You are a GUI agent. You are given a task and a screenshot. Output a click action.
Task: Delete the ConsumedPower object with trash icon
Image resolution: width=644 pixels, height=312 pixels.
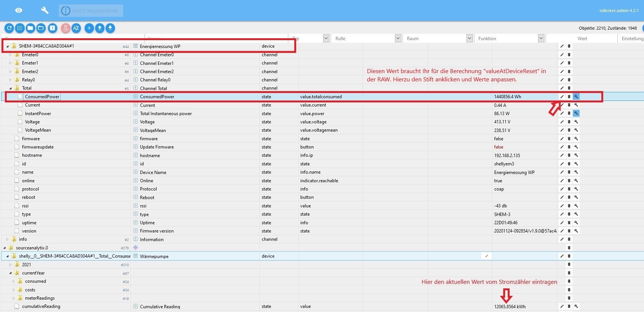coord(569,97)
